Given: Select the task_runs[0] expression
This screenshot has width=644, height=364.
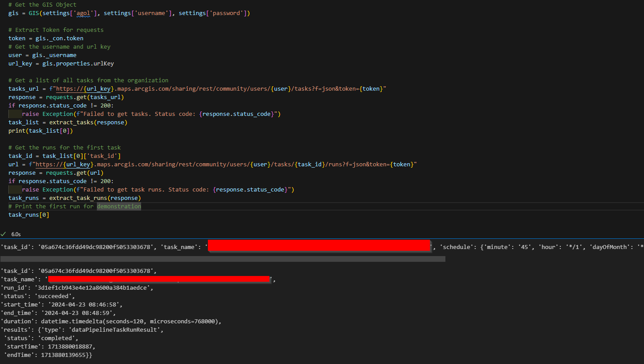Looking at the screenshot, I should [x=28, y=215].
